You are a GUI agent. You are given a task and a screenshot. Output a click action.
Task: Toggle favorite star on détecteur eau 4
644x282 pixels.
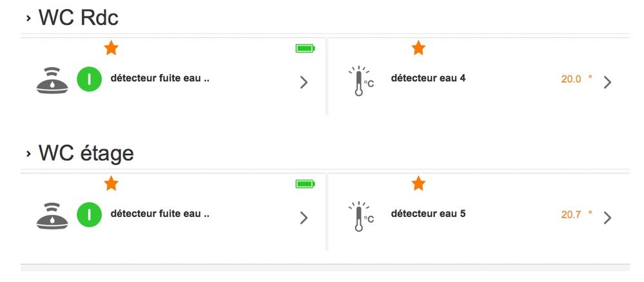tap(418, 48)
